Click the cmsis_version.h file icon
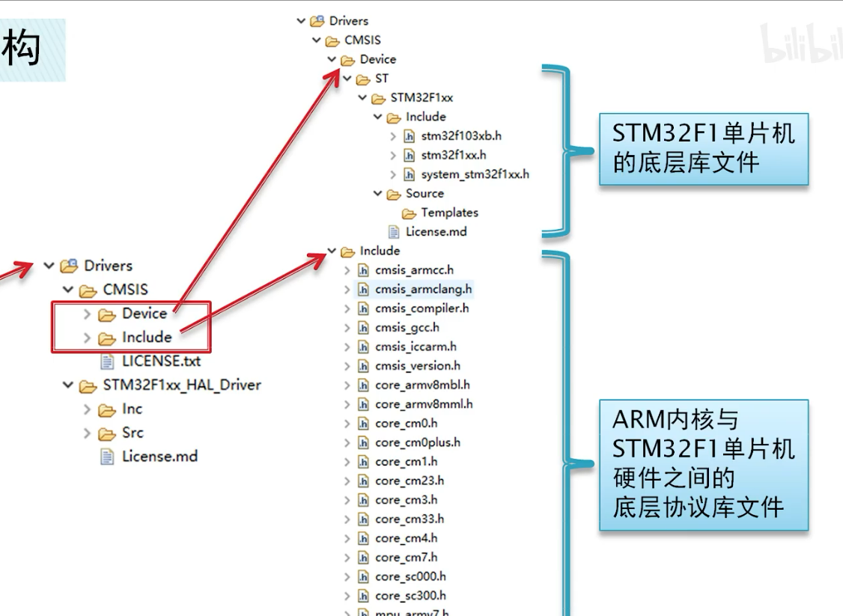Viewport: 843px width, 616px height. tap(363, 366)
